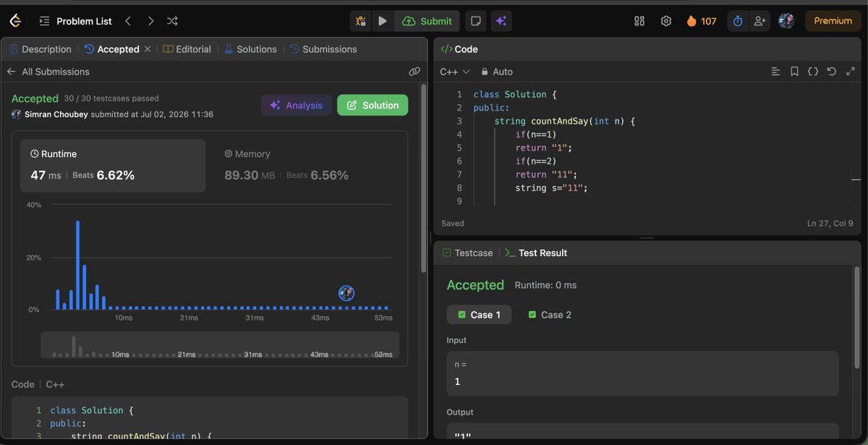The width and height of the screenshot is (868, 445).
Task: Click the Premium button
Action: click(833, 21)
